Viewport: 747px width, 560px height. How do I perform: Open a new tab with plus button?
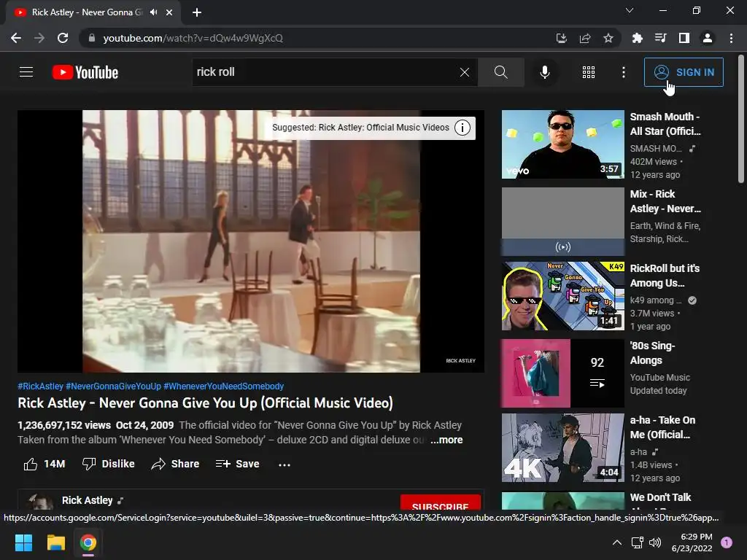(197, 12)
